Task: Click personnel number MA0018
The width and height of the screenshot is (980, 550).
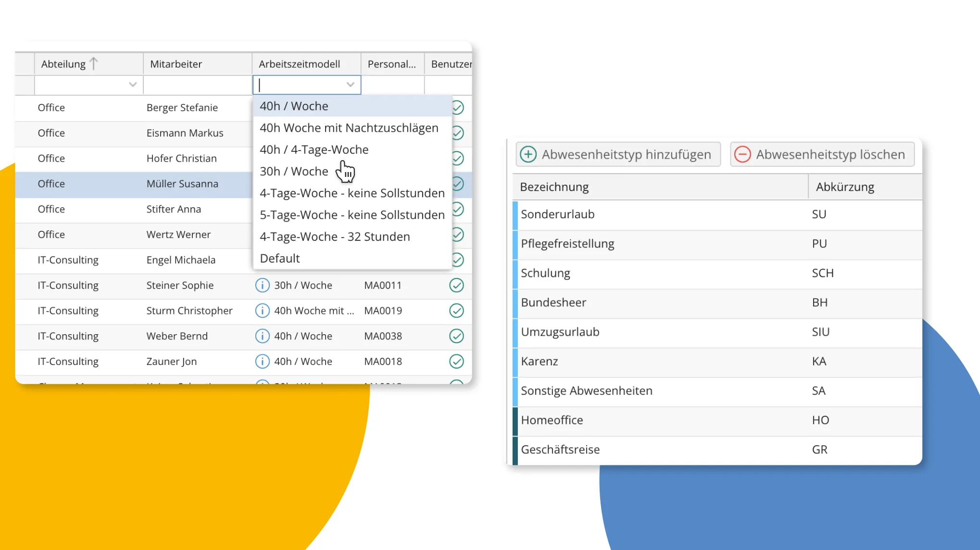Action: [383, 362]
